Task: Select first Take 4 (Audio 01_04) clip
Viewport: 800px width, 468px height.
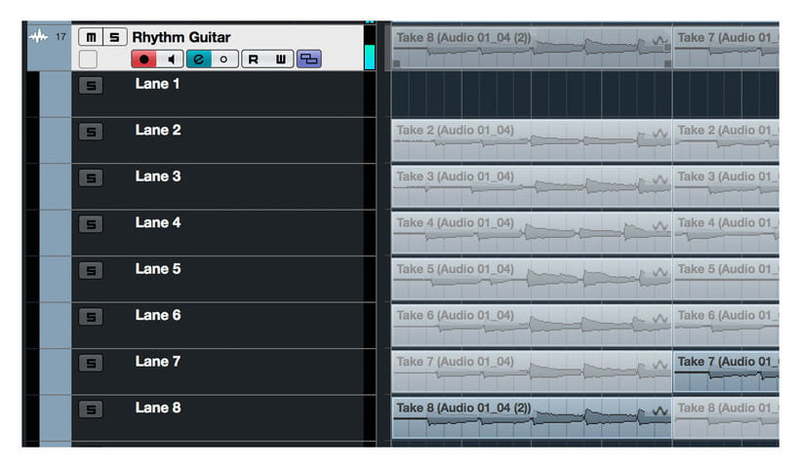Action: pyautogui.click(x=532, y=233)
